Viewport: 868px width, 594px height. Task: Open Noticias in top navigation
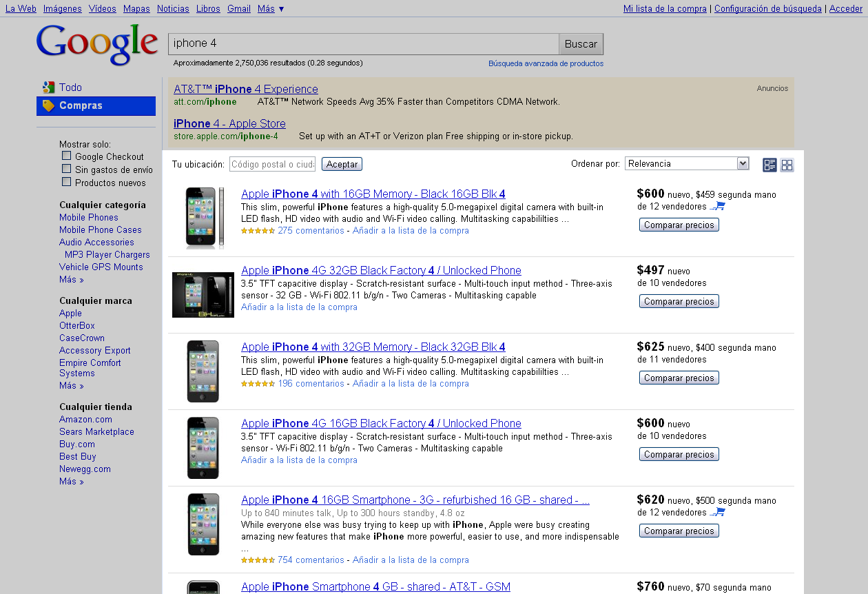pyautogui.click(x=173, y=8)
